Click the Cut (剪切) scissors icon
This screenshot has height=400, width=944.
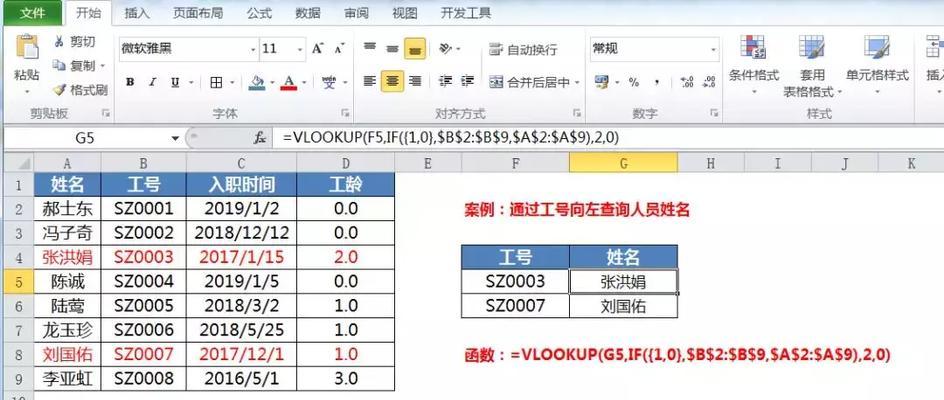click(x=59, y=42)
